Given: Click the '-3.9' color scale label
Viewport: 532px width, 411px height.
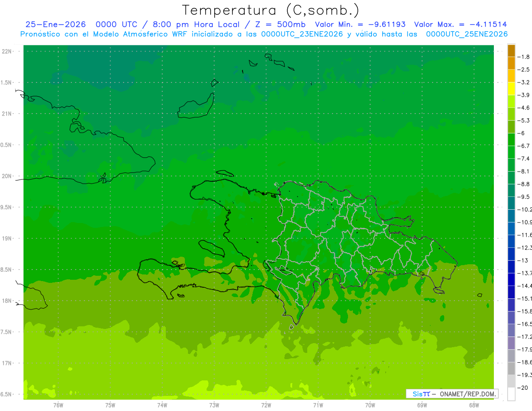Looking at the screenshot, I should (524, 95).
